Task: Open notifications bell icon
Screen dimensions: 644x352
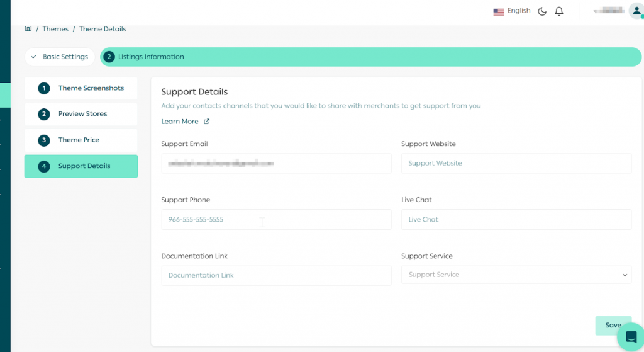Action: pos(559,11)
